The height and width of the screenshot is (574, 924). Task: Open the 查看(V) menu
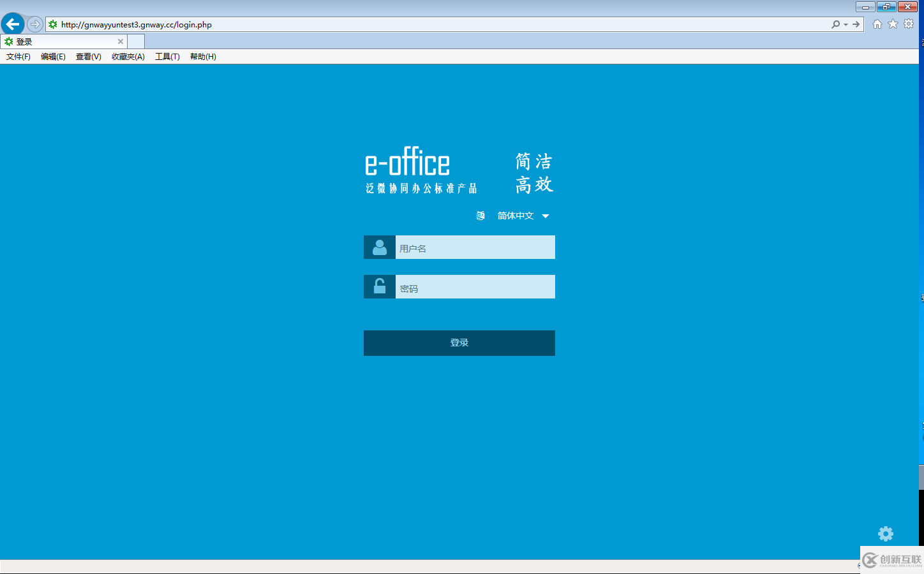[88, 57]
